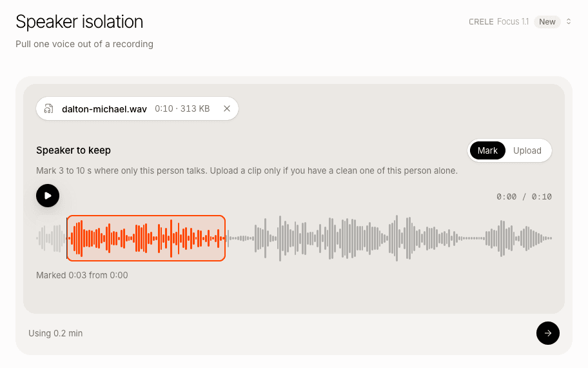This screenshot has width=588, height=368.
Task: Click the dalton-michael.wav file name
Action: tap(104, 109)
